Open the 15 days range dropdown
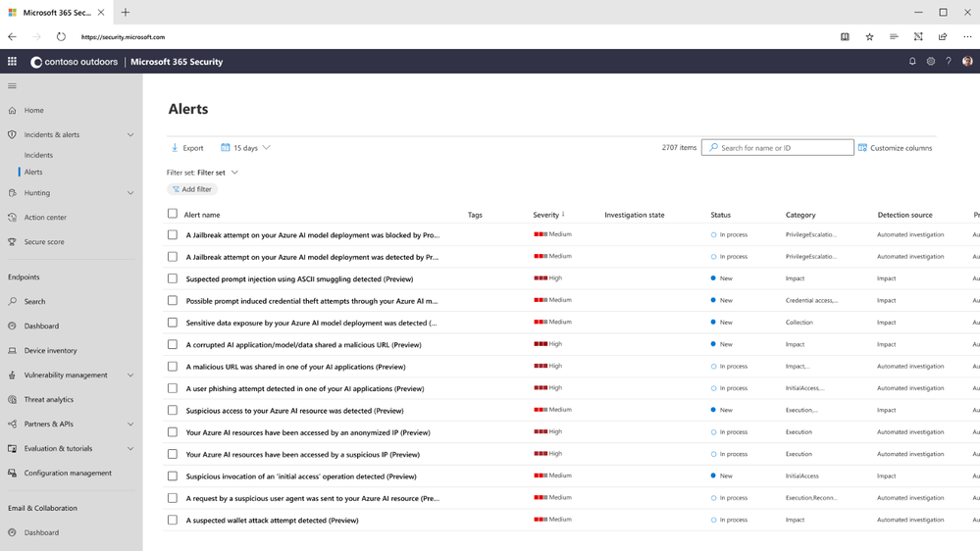This screenshot has width=980, height=551. (245, 148)
